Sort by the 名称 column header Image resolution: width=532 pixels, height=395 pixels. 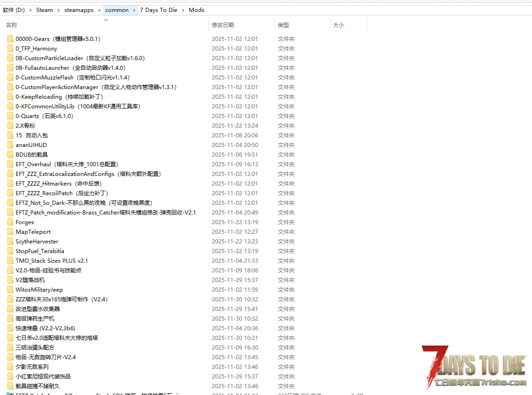click(x=11, y=25)
